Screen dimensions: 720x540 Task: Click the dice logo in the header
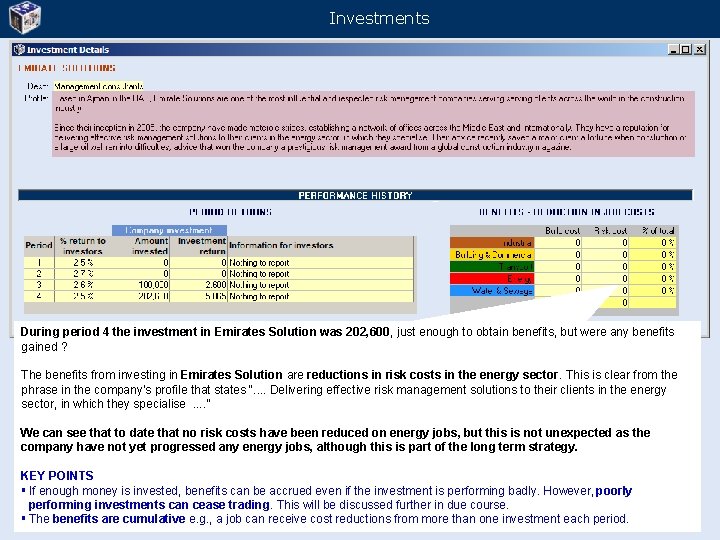click(25, 17)
